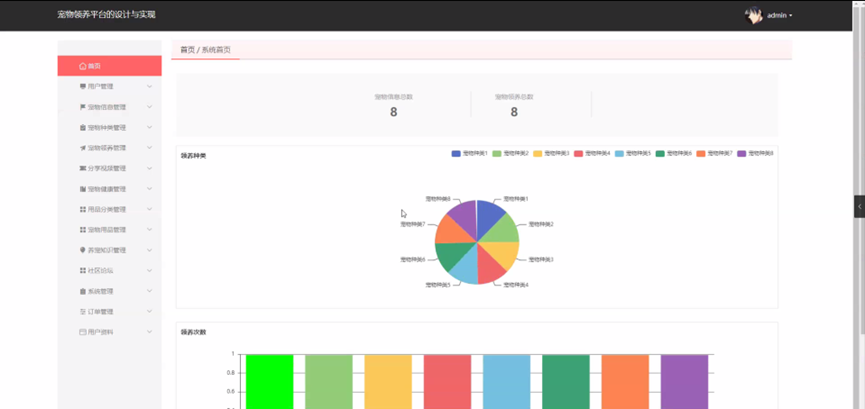The width and height of the screenshot is (865, 409).
Task: Click the purple last bar in 领养次数
Action: [684, 381]
